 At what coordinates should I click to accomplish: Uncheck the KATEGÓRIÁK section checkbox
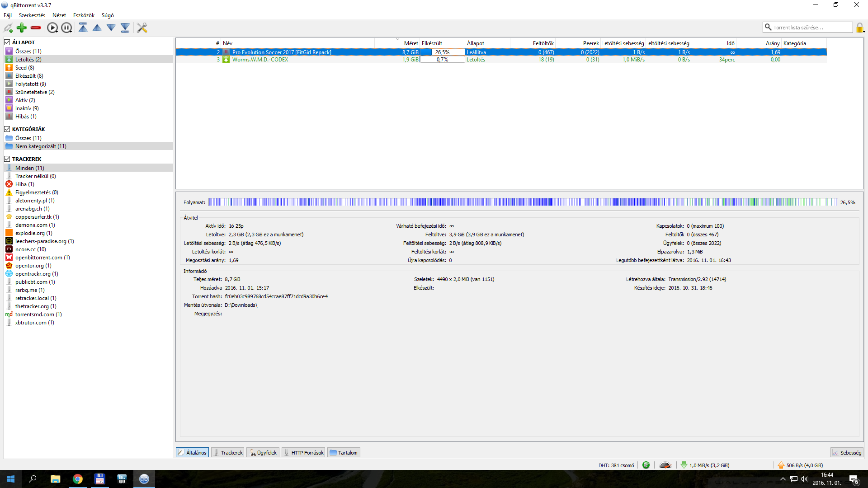click(7, 129)
